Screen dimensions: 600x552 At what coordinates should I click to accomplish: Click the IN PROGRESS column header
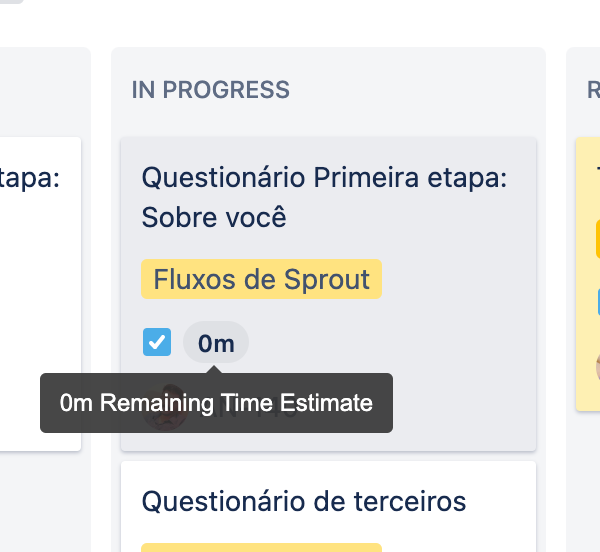coord(210,90)
